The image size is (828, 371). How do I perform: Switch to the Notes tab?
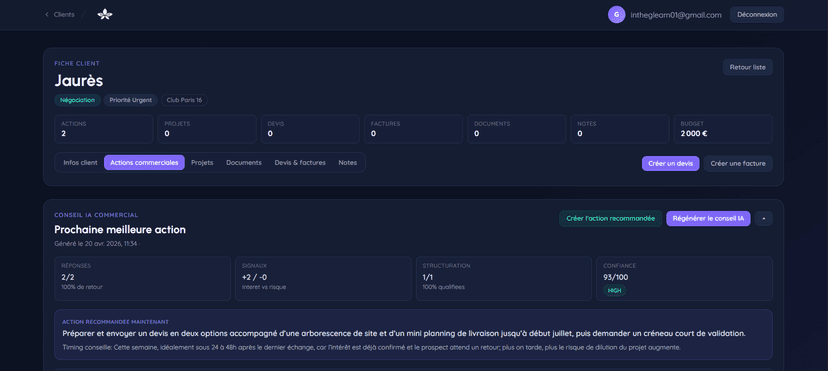[347, 163]
